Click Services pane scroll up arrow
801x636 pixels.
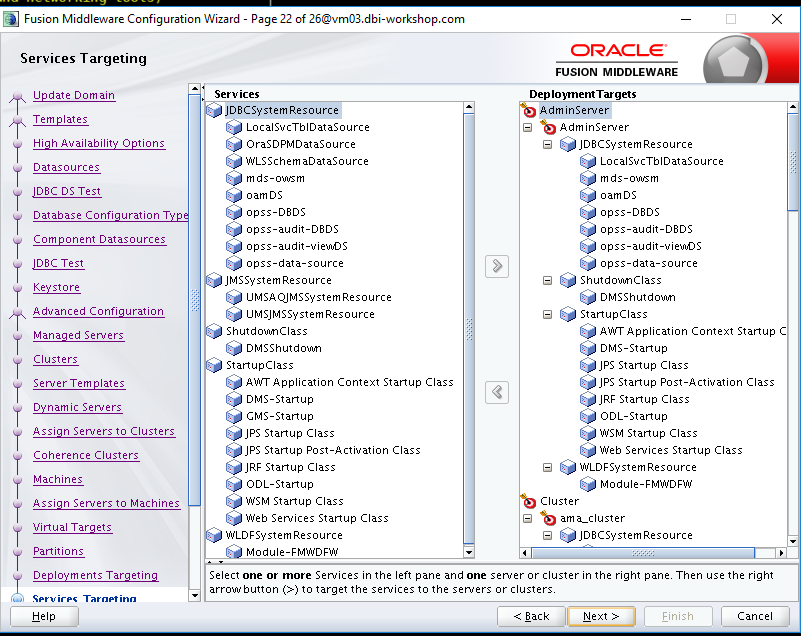point(469,107)
